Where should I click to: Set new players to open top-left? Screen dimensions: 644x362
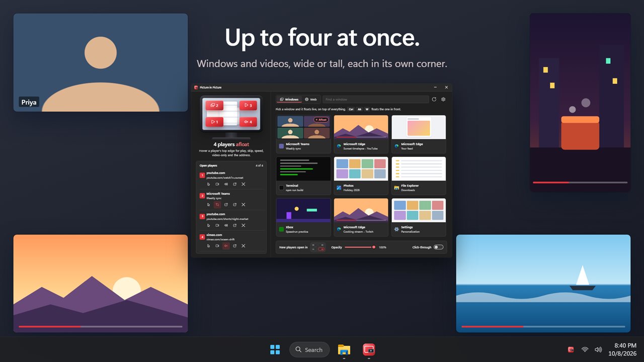click(314, 245)
